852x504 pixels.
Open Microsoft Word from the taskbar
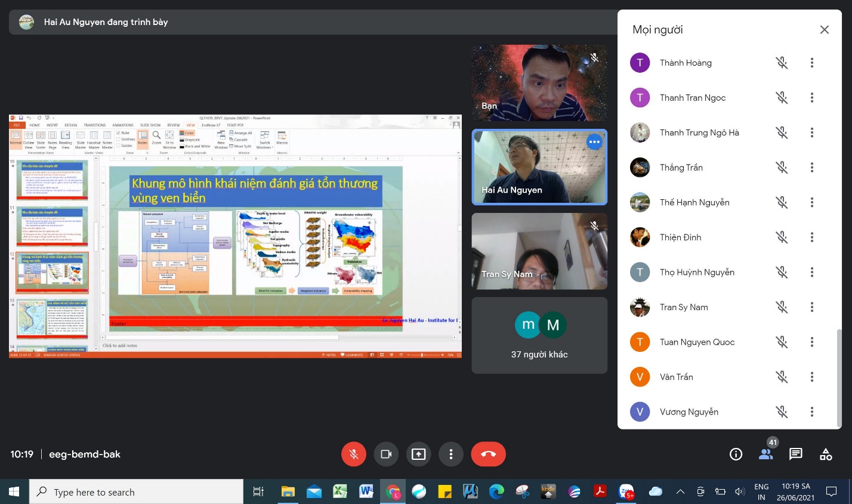[366, 492]
